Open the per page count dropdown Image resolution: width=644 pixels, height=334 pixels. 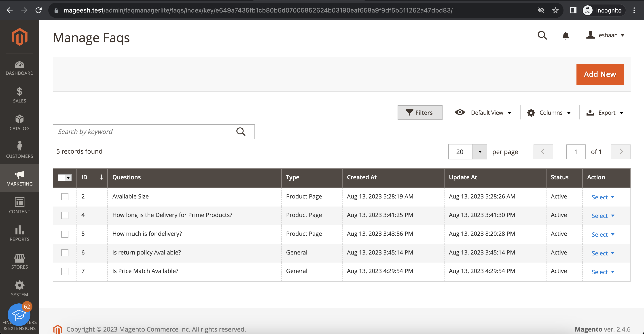[x=480, y=152]
